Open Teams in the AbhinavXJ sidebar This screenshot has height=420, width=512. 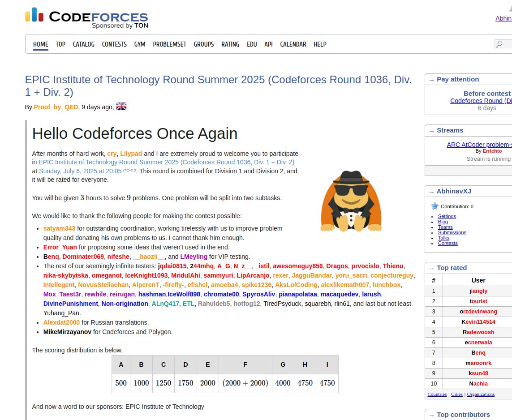click(x=445, y=227)
